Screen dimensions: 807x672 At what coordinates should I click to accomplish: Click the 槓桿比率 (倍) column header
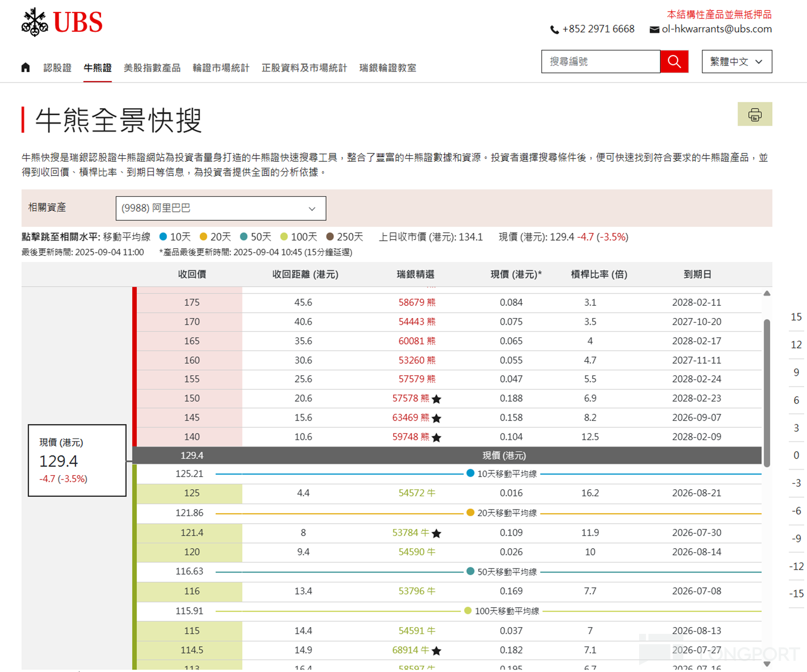[599, 275]
